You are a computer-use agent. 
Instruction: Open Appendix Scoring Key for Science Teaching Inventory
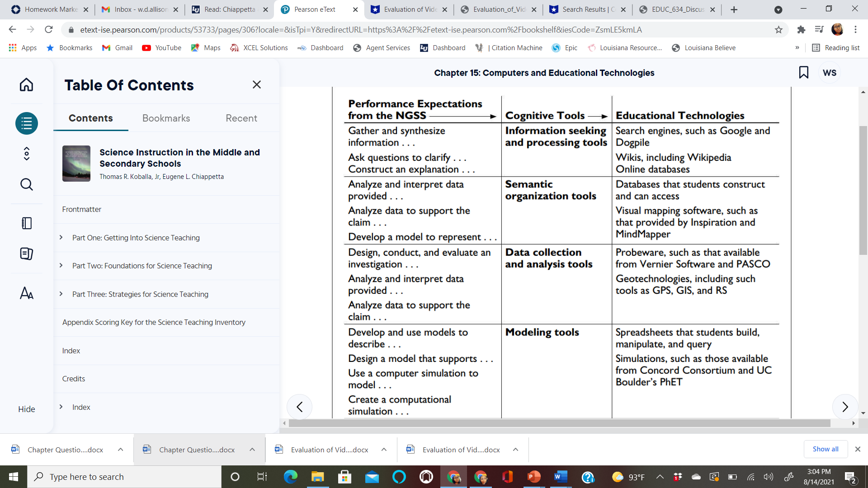click(x=154, y=322)
